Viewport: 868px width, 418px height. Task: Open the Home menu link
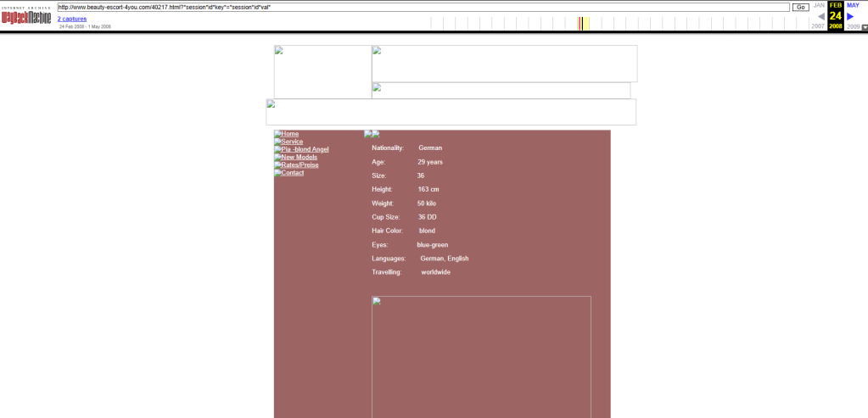[290, 134]
